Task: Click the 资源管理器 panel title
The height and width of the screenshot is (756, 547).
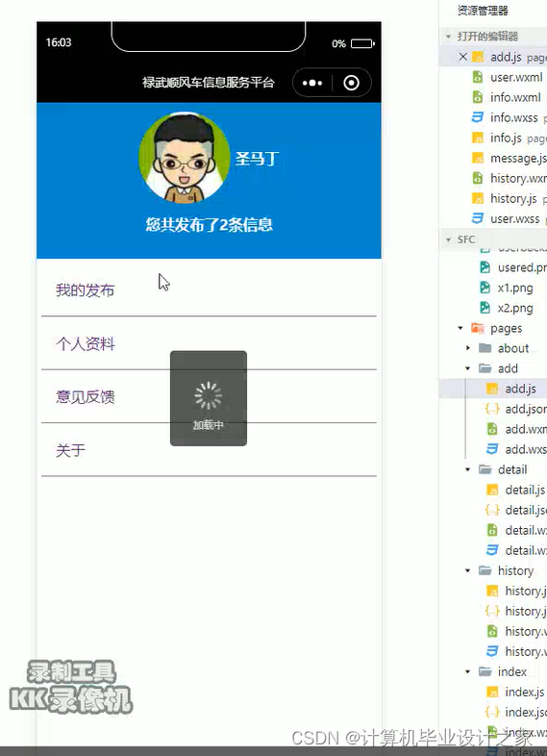Action: (x=483, y=11)
